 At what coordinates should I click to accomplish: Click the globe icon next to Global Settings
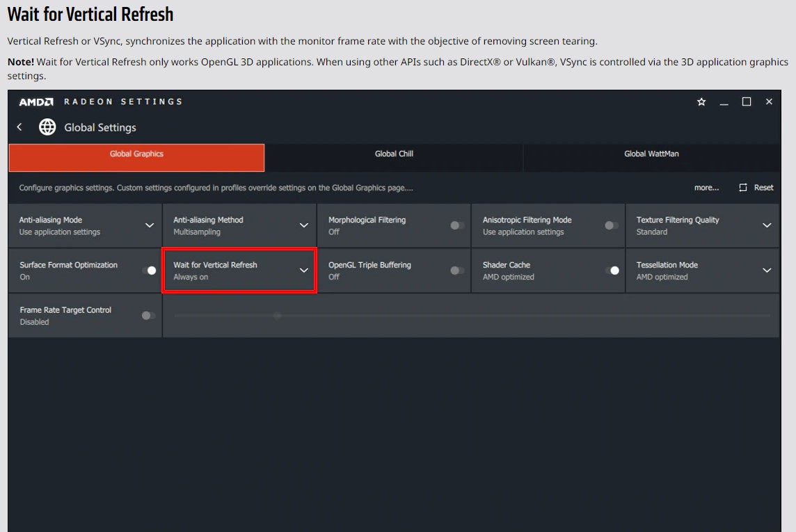47,127
